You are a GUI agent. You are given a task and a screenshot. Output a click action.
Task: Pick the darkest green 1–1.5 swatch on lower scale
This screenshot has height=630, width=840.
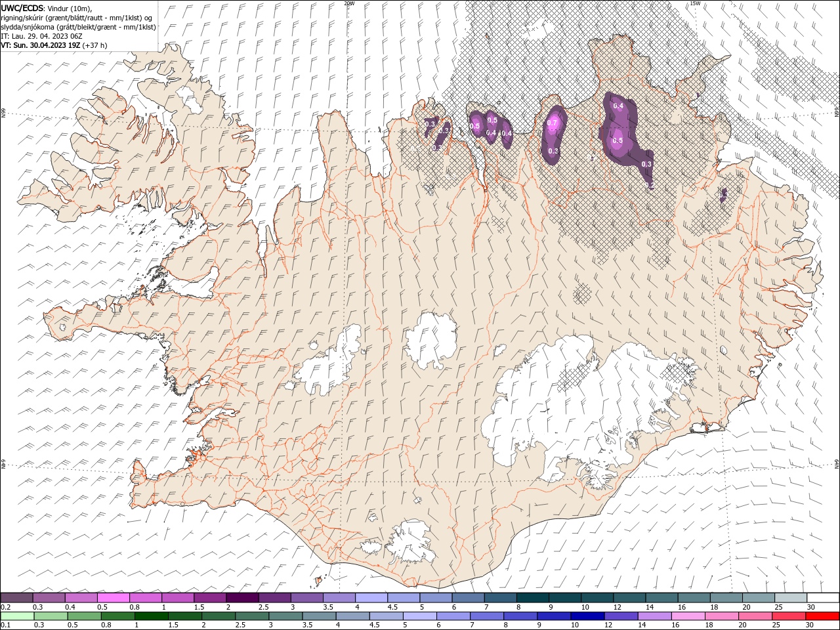151,616
